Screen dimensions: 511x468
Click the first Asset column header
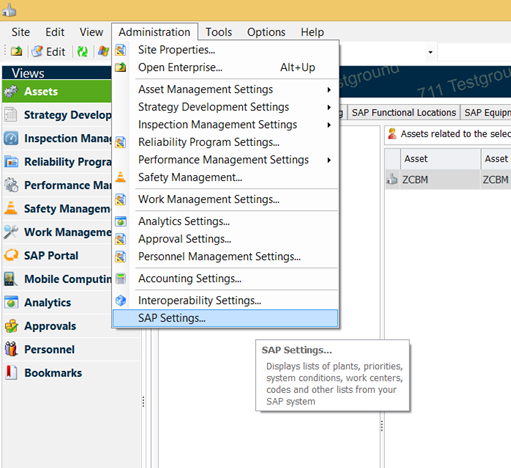pos(440,159)
